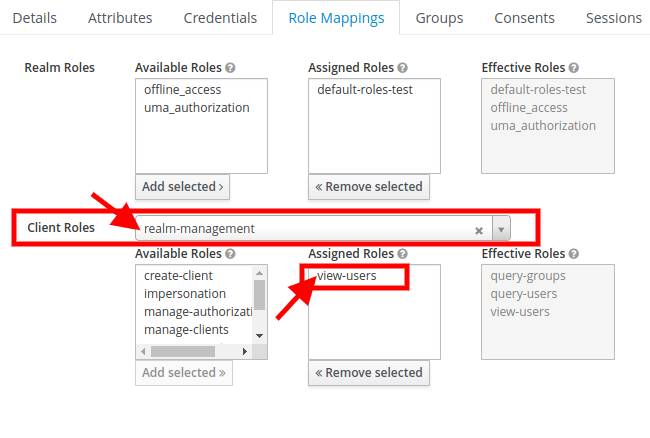Viewport: 650px width, 438px height.
Task: Expand the Client Roles dropdown arrow
Action: (501, 229)
